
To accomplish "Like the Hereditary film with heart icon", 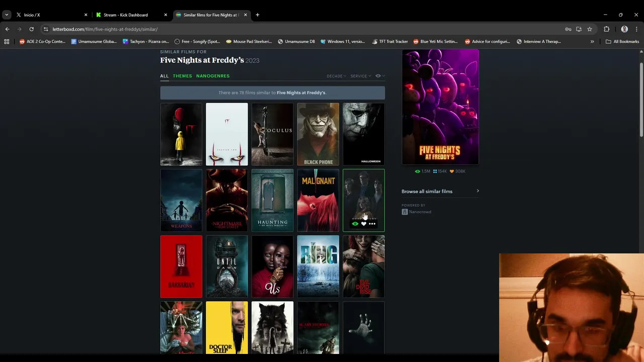I will [x=364, y=224].
